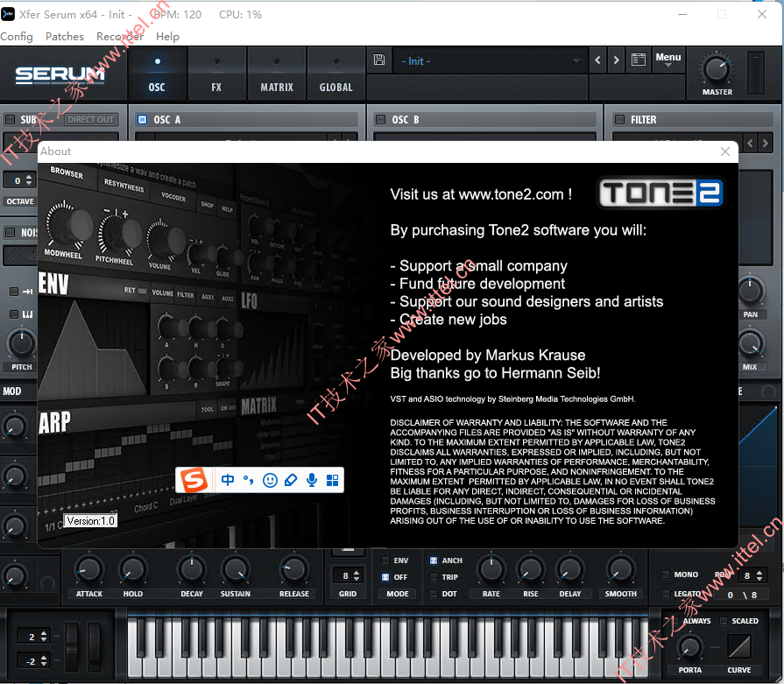Click the LFO RATE knob
The image size is (784, 684).
tap(491, 570)
